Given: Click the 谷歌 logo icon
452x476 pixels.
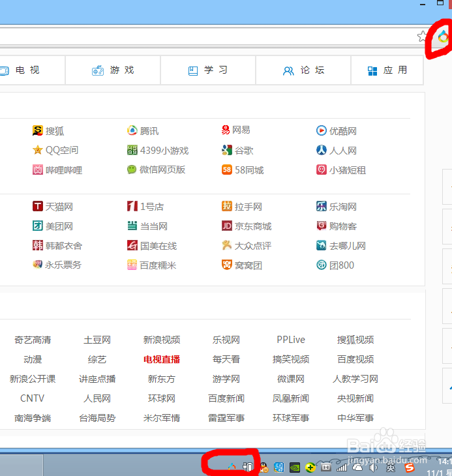Looking at the screenshot, I should pos(227,150).
